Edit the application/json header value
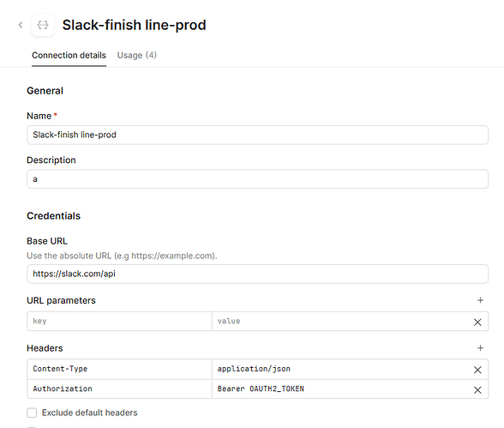 pyautogui.click(x=341, y=369)
